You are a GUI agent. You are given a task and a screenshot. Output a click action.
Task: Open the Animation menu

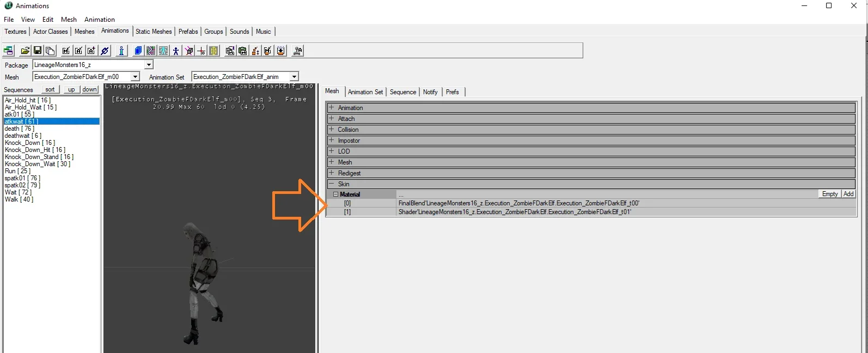pyautogui.click(x=100, y=19)
